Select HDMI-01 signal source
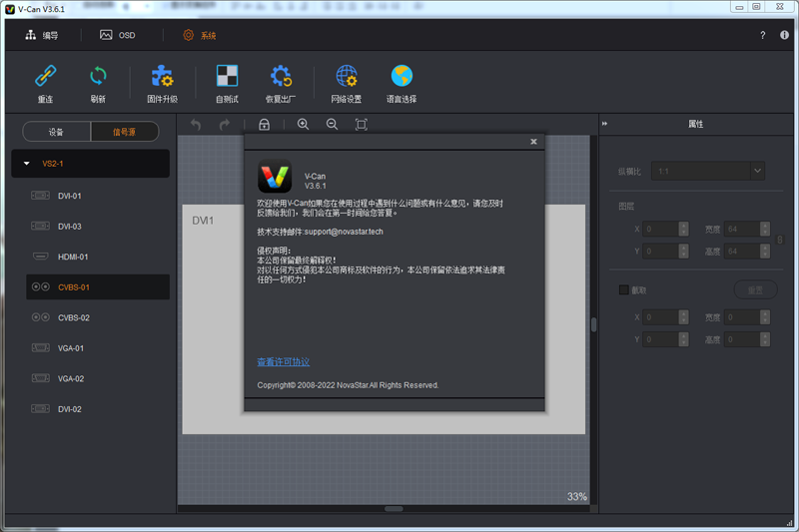This screenshot has width=799, height=532. [73, 257]
